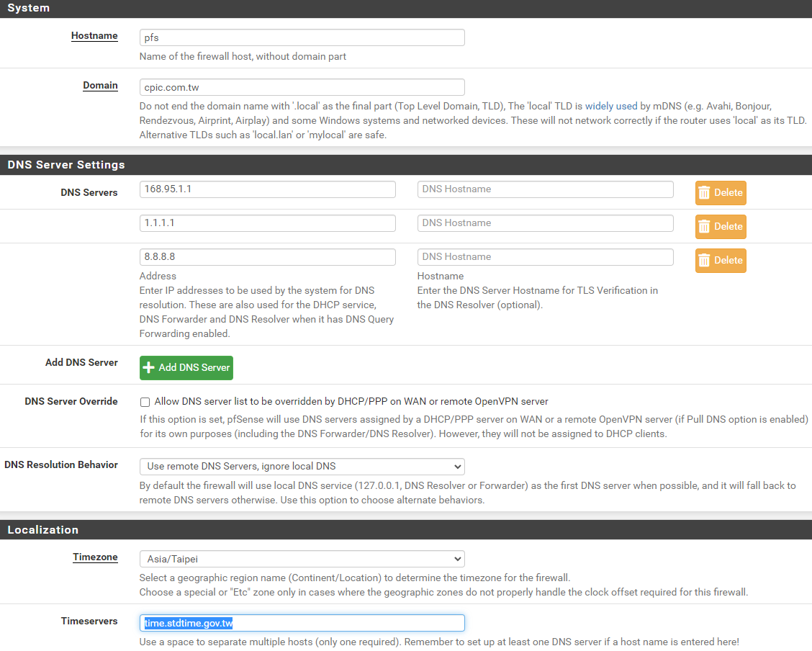Image resolution: width=812 pixels, height=651 pixels.
Task: Click DNS Hostname field for 8.8.8.8
Action: click(545, 257)
